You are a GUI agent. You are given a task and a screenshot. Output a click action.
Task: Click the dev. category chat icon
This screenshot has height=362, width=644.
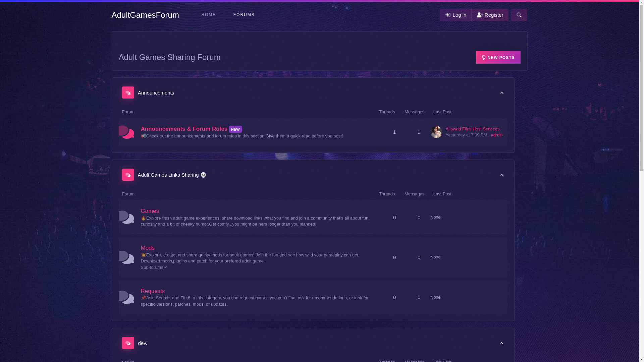128,343
